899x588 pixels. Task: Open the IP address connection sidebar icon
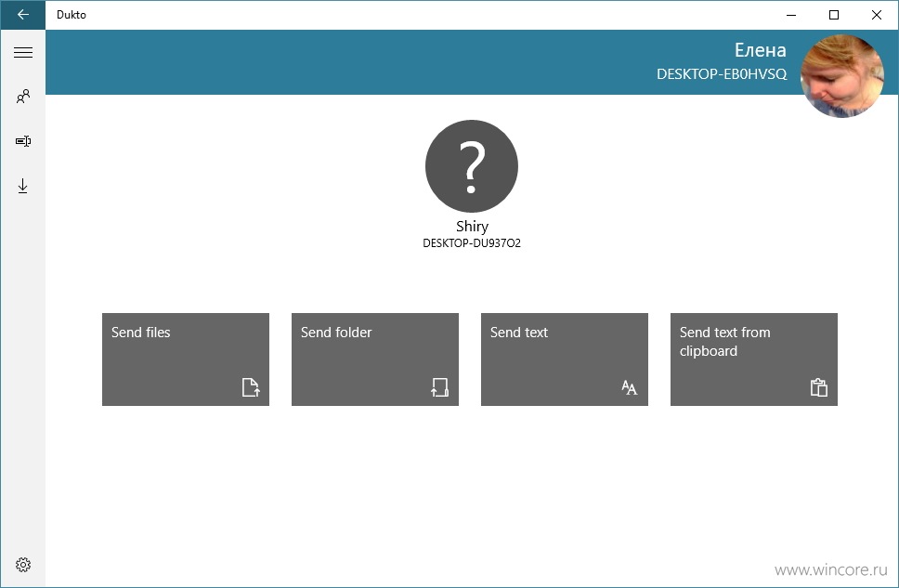click(23, 141)
